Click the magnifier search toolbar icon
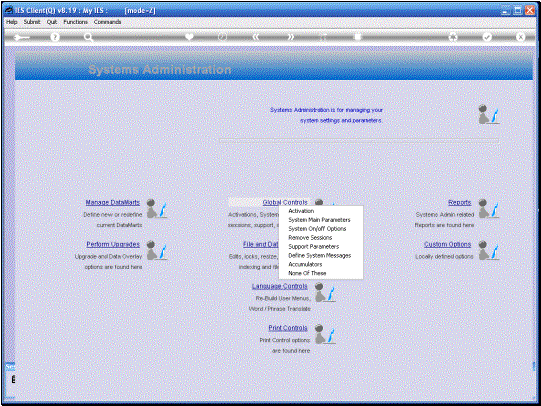541x406 pixels. point(88,37)
